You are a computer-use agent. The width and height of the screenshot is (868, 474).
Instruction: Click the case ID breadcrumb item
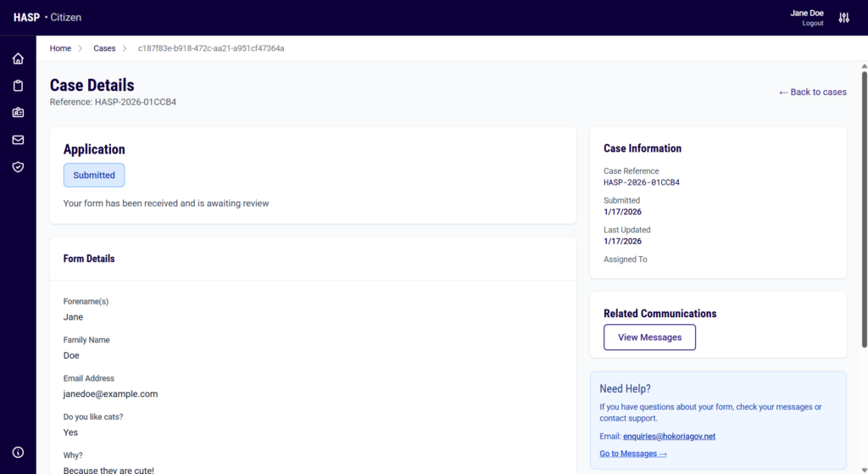click(x=211, y=48)
